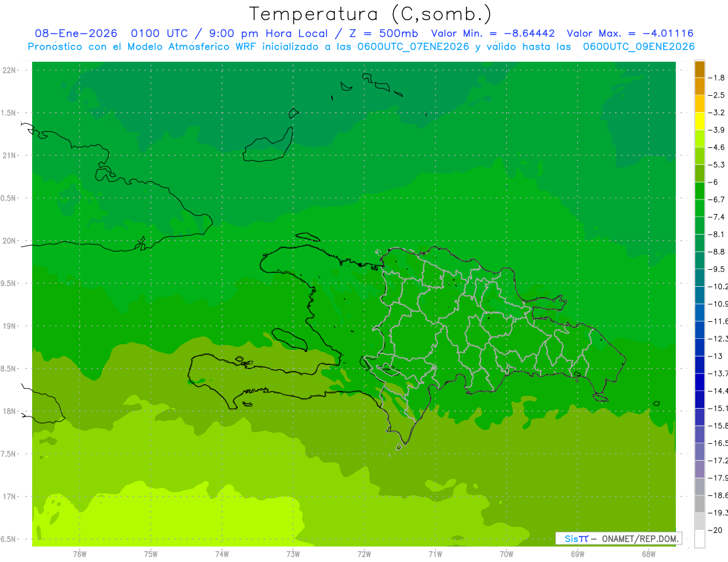This screenshot has height=562, width=728.
Task: Click the "Valor Max. = -4.01116" readout
Action: click(630, 34)
